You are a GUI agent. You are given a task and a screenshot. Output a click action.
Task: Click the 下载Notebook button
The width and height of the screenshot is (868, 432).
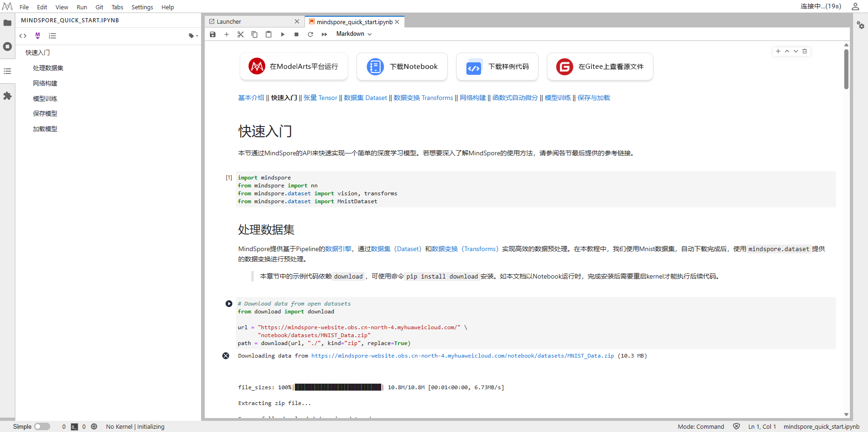(x=402, y=66)
